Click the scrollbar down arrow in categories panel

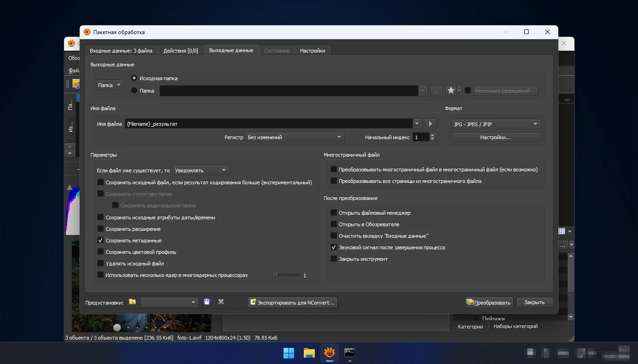point(571,317)
